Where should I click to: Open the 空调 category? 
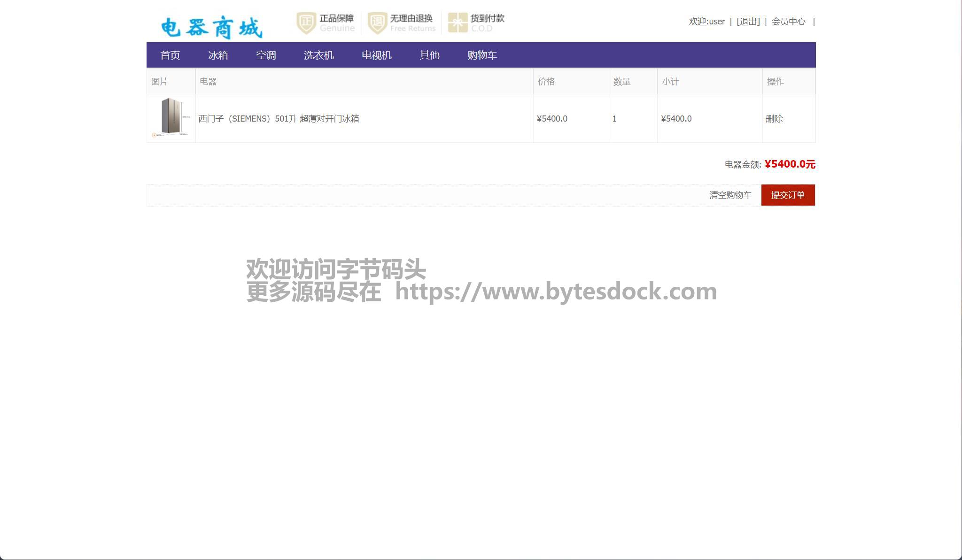pyautogui.click(x=266, y=55)
